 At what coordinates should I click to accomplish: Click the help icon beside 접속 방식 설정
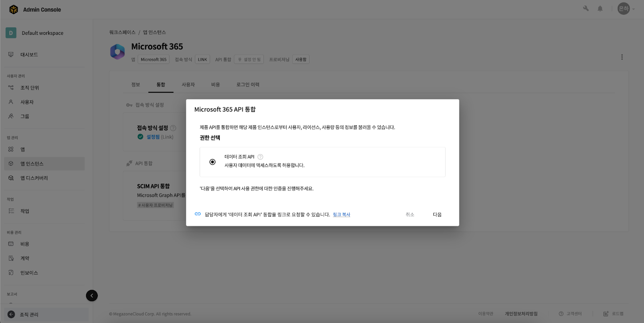[173, 128]
